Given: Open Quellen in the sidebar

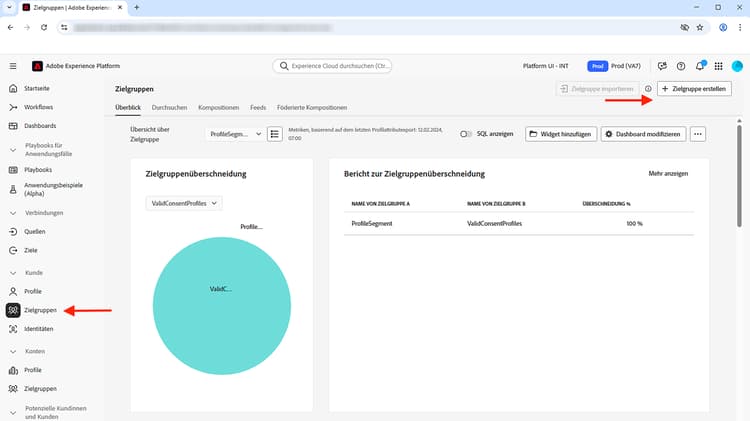Looking at the screenshot, I should [34, 232].
